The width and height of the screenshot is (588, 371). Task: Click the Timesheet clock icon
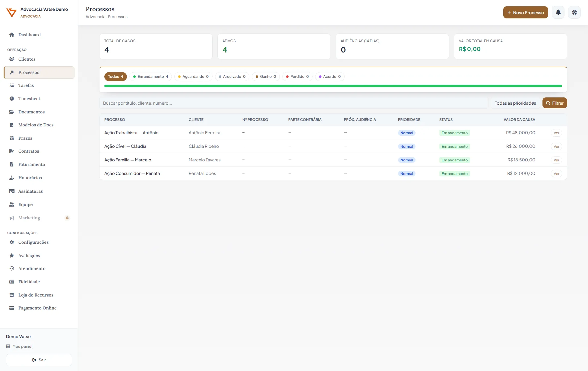[x=12, y=99]
